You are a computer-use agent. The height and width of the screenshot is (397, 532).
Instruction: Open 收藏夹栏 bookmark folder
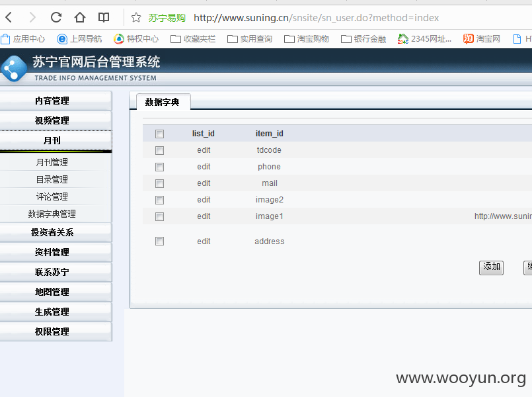point(193,39)
